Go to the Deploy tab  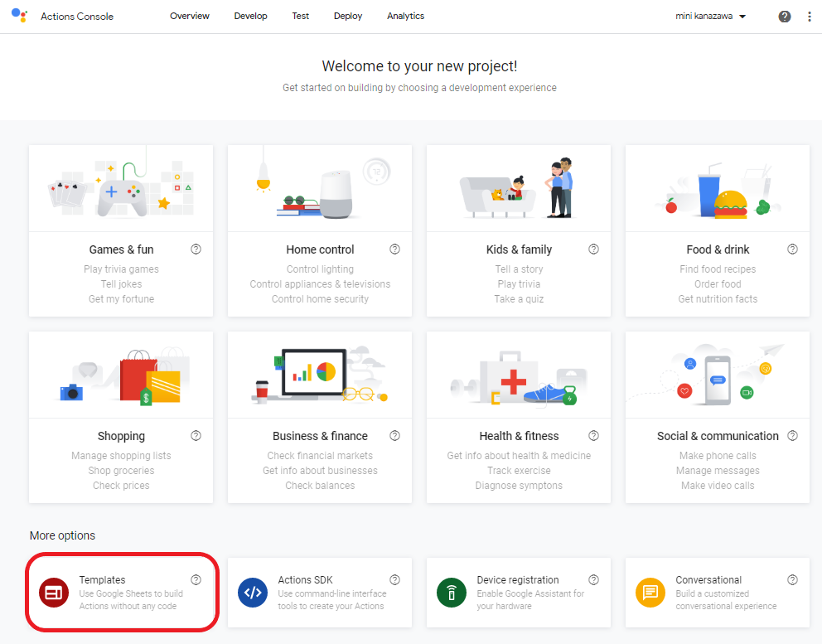click(348, 16)
